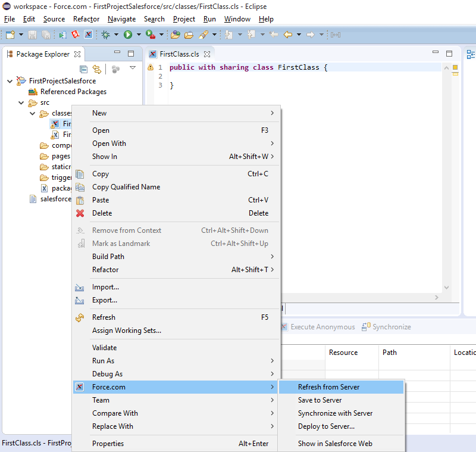Click the Debug bug icon in toolbar
The width and height of the screenshot is (476, 452).
click(x=105, y=35)
